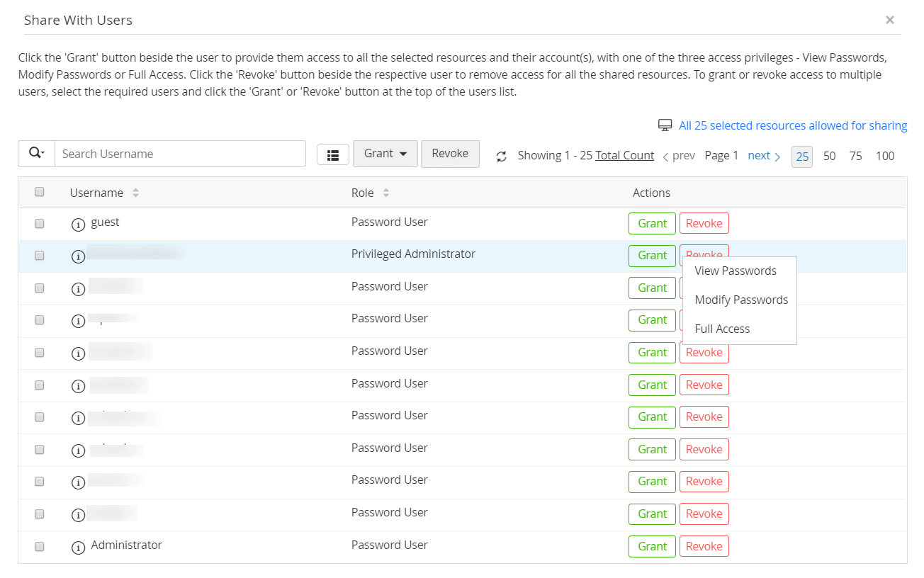This screenshot has width=924, height=578.
Task: Click the Search Username input field
Action: (x=180, y=154)
